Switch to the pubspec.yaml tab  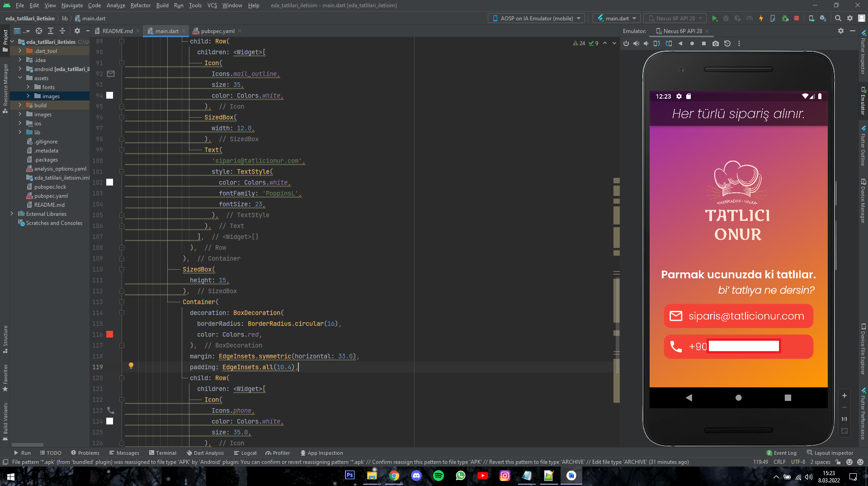coord(217,31)
